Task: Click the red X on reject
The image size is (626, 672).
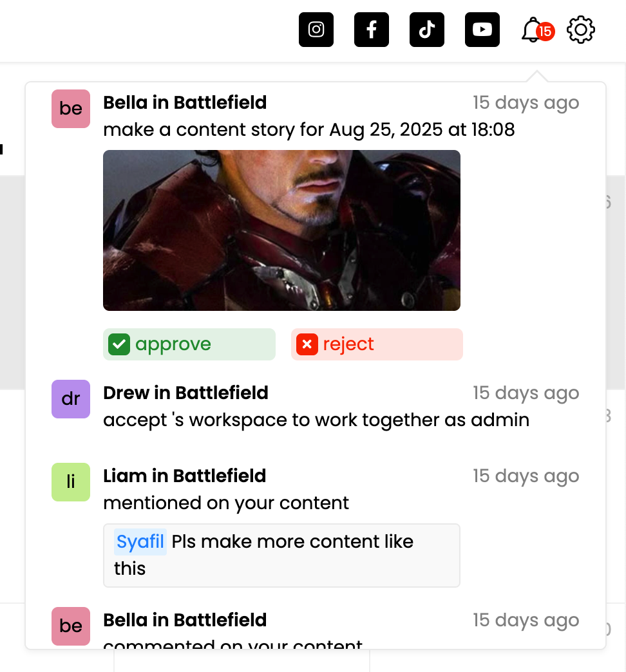Action: (x=307, y=344)
